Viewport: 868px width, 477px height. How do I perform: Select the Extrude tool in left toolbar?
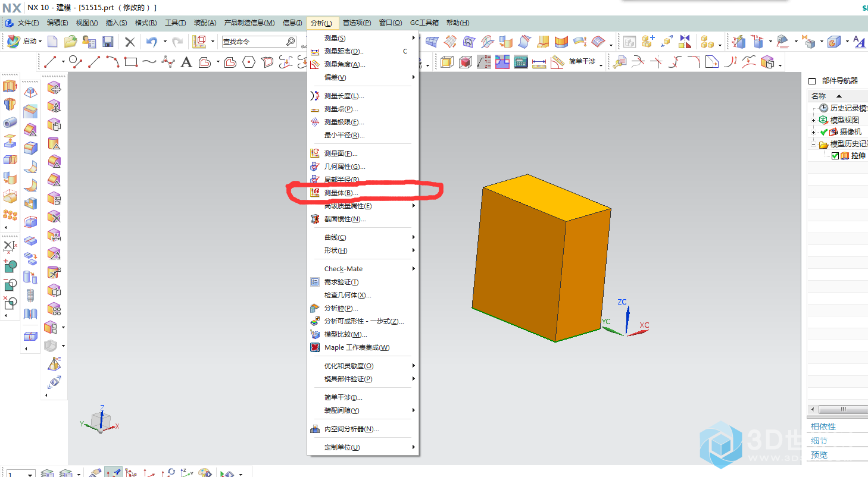pyautogui.click(x=10, y=86)
